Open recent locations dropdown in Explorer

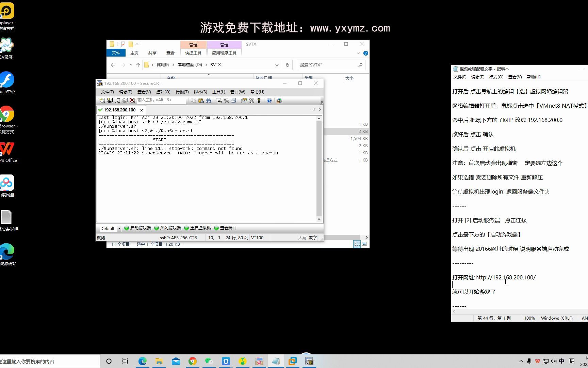pos(131,65)
